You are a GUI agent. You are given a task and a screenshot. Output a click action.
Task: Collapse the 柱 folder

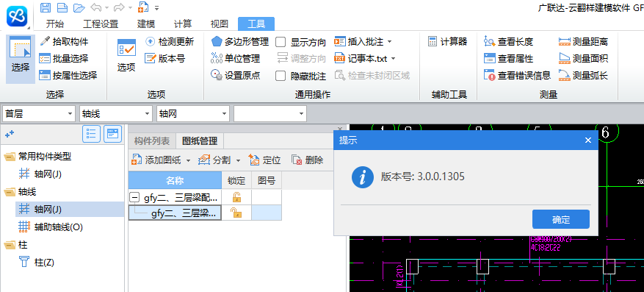click(10, 245)
